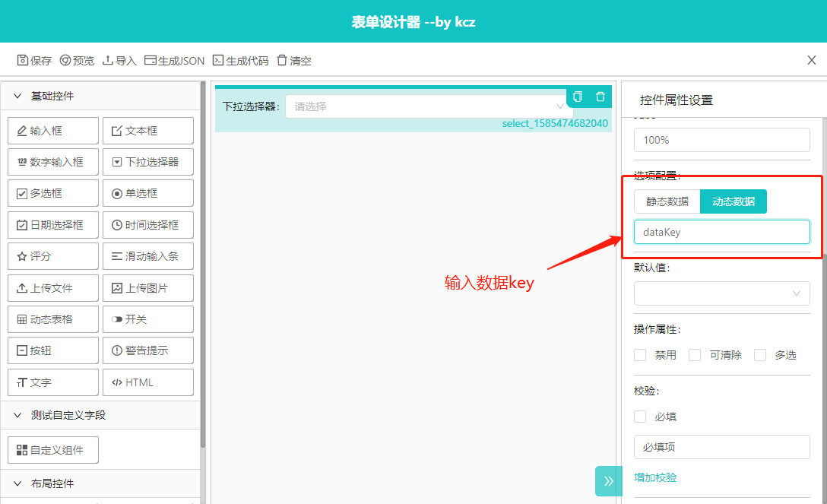Select the 动态数据 dynamic data tab
The width and height of the screenshot is (827, 504).
(733, 201)
